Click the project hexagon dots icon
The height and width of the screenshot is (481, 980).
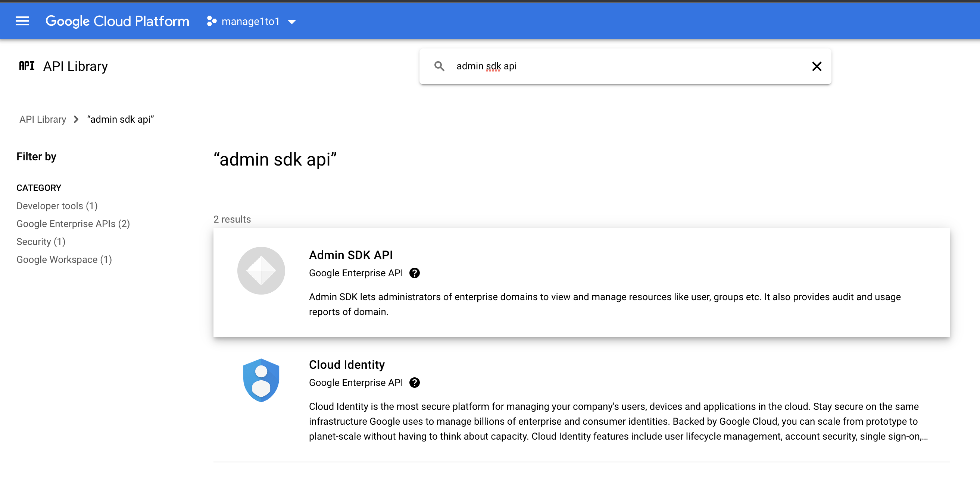[x=212, y=21]
